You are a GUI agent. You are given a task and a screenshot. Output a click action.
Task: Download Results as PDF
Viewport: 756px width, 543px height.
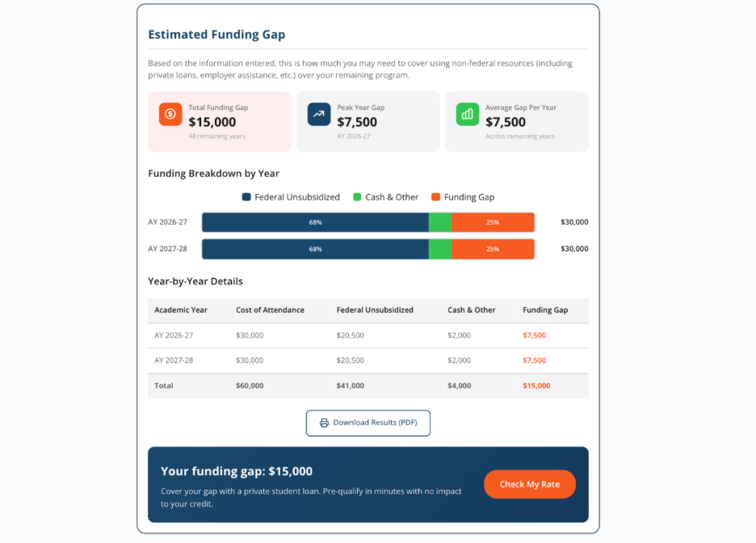[x=368, y=423]
